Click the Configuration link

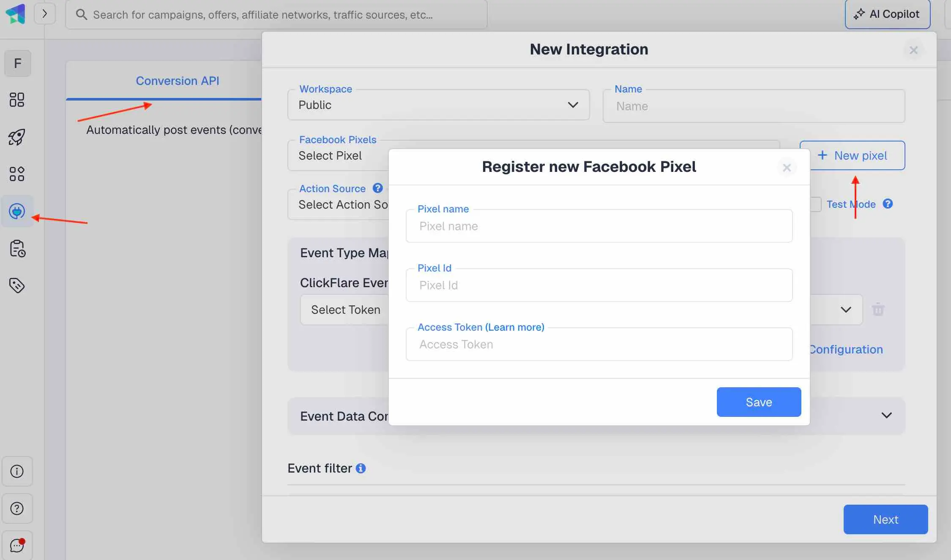[846, 349]
